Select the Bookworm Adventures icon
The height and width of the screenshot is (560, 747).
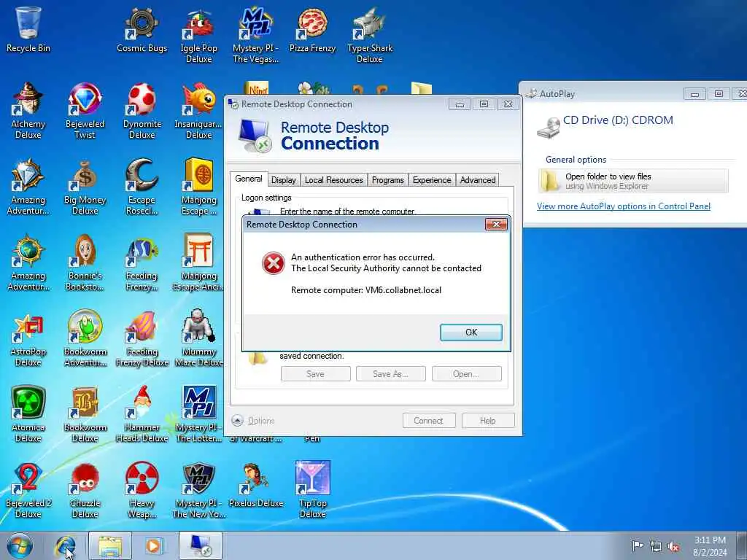(85, 338)
